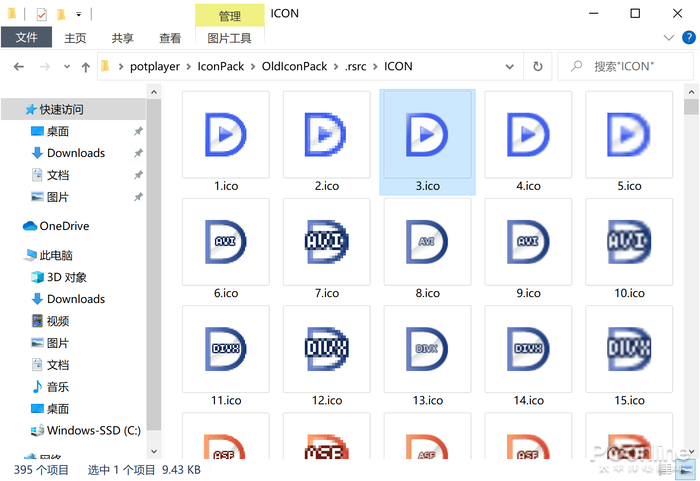Select the 1.ico thumbnail
The image size is (700, 481).
225,134
